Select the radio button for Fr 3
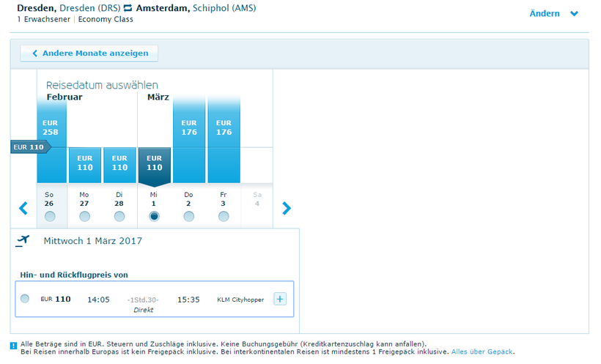Viewport: 601px width, 364px height. (224, 217)
